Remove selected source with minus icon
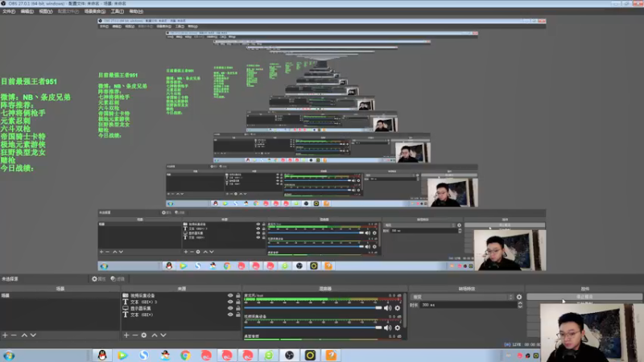644x362 pixels. (134, 335)
